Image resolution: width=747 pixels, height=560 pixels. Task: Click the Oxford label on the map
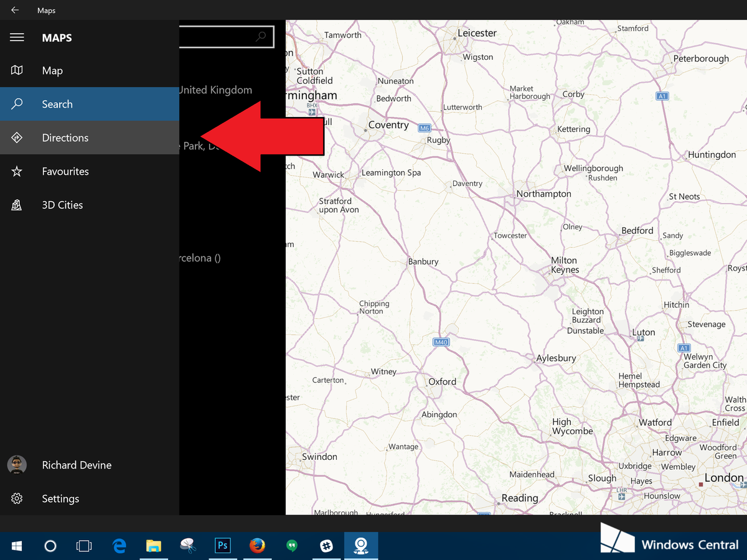[x=442, y=381]
